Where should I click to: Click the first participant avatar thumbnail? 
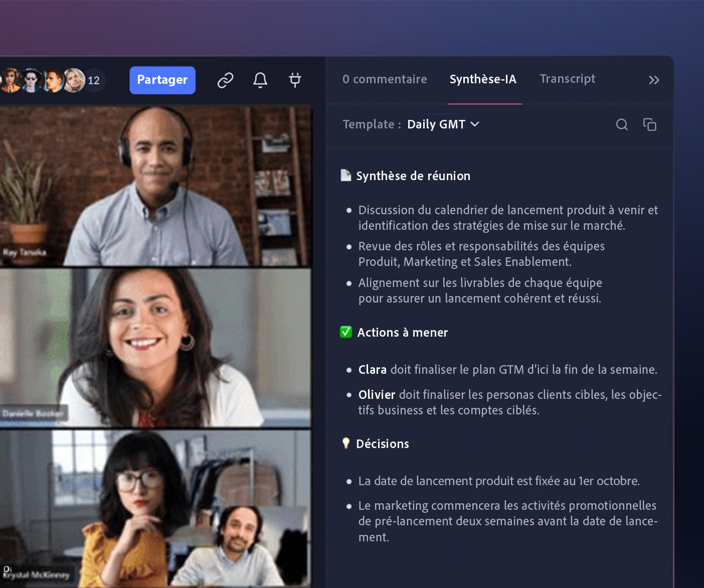click(11, 80)
